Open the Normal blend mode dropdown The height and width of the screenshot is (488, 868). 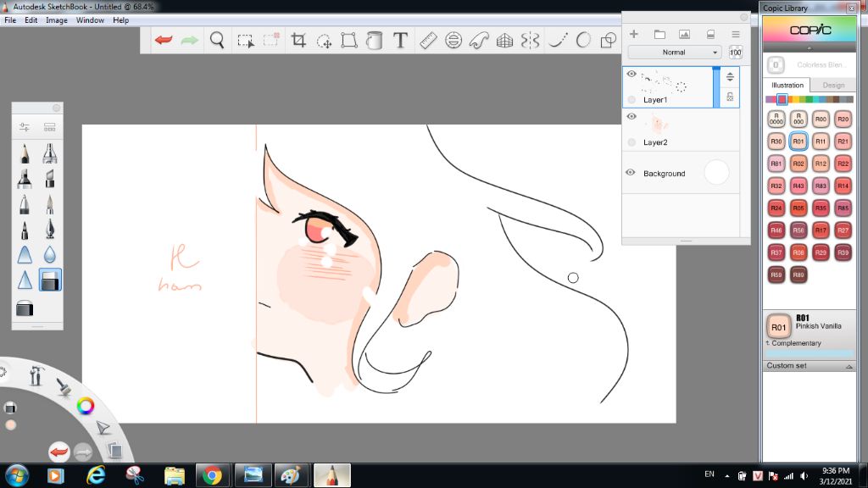point(674,52)
